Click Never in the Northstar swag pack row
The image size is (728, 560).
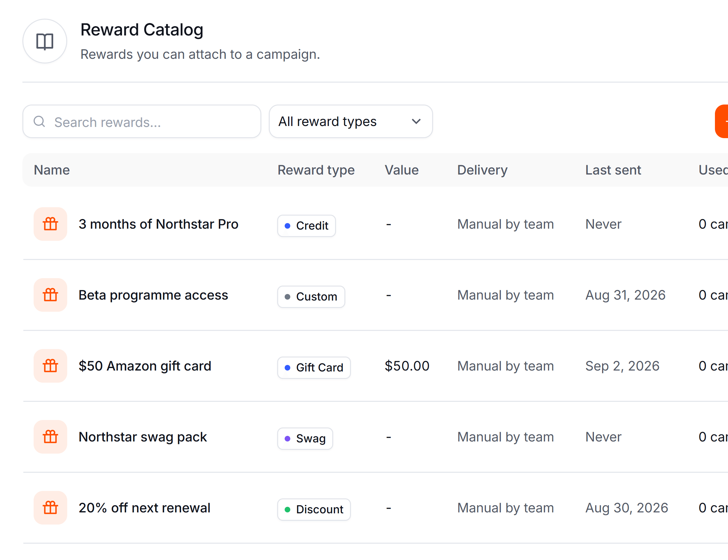[603, 437]
